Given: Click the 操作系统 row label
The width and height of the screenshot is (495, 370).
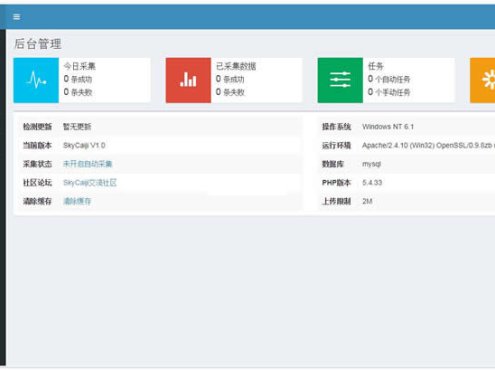Looking at the screenshot, I should pos(336,127).
